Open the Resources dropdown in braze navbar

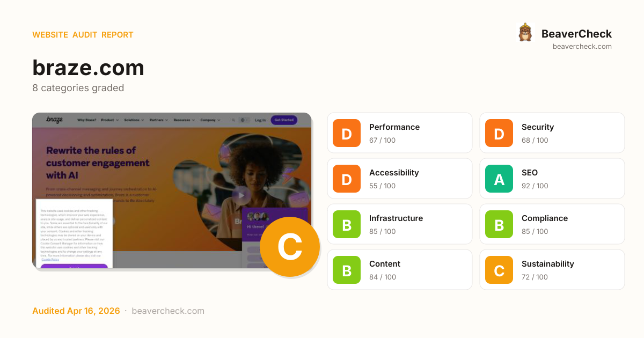185,120
